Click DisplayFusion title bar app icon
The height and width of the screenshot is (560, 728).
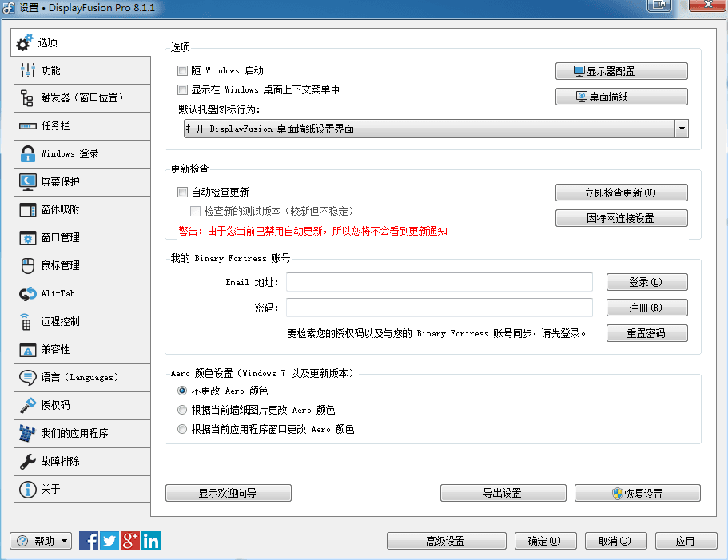(9, 7)
